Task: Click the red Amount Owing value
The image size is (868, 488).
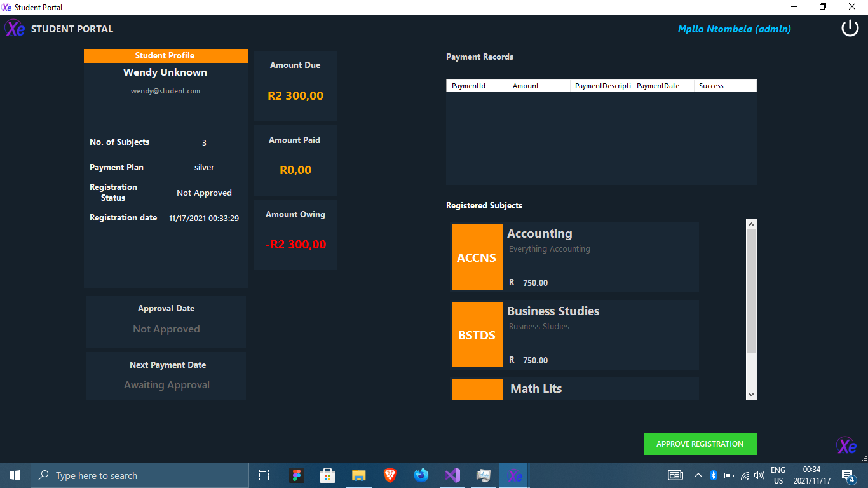Action: point(295,245)
